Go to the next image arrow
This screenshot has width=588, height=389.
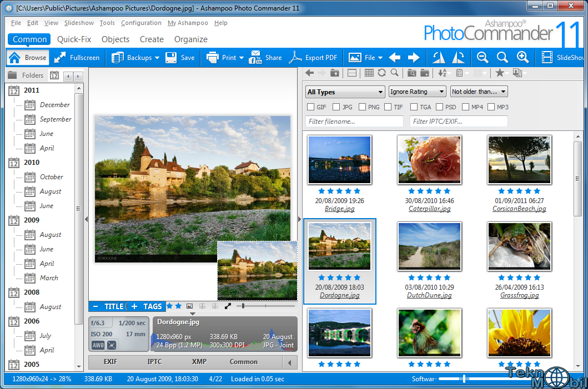[414, 57]
